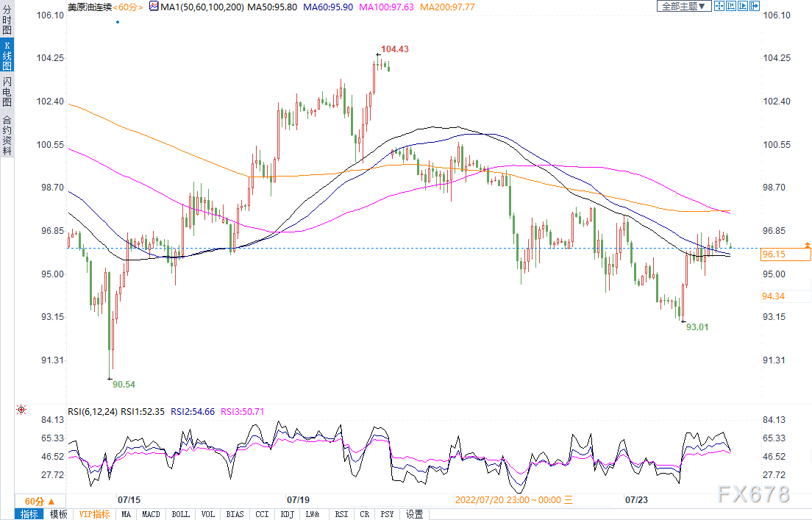
Task: Click the MA200:97.77 legend value
Action: [447, 7]
